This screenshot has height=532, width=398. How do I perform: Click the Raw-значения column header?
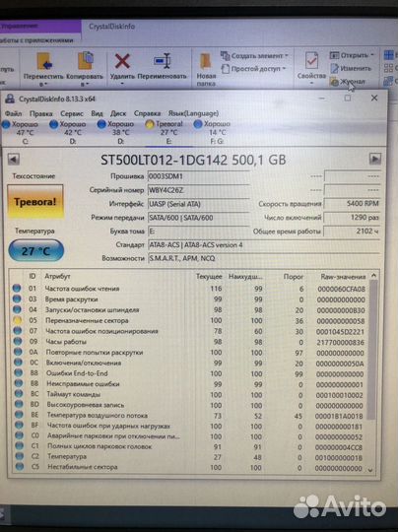(343, 277)
